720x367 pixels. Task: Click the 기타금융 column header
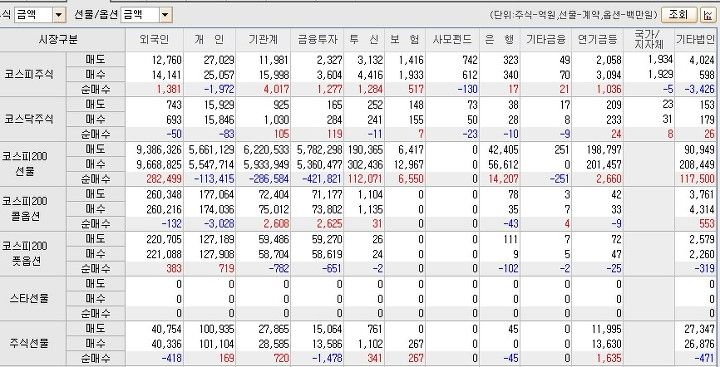546,40
